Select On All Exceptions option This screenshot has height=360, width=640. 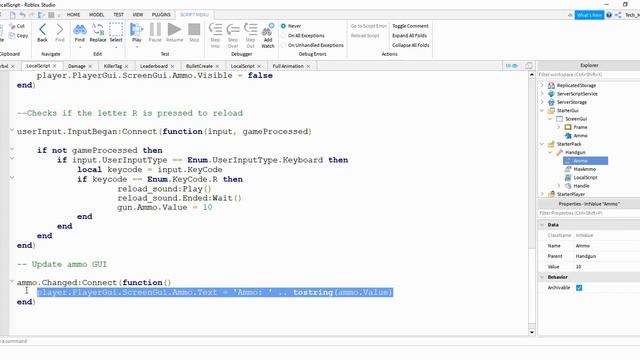(283, 36)
